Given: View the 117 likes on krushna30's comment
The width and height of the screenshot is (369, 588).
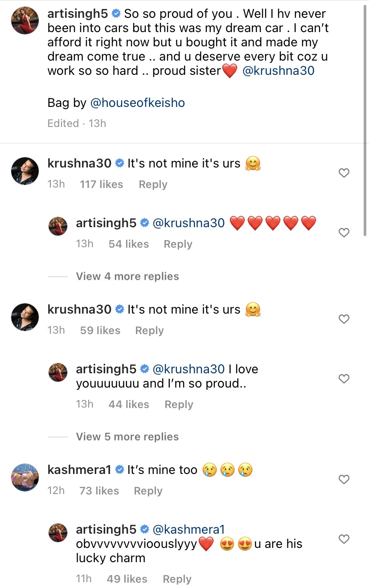Looking at the screenshot, I should 101,184.
